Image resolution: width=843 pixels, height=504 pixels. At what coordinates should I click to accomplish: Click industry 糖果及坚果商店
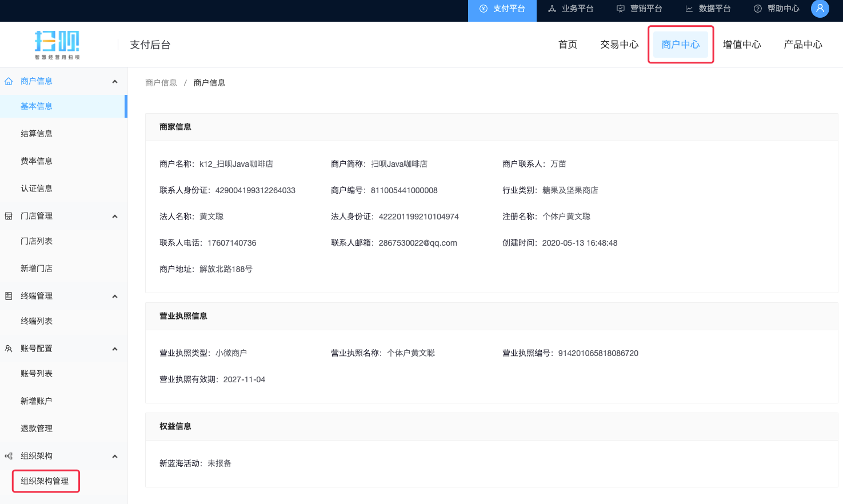[570, 190]
